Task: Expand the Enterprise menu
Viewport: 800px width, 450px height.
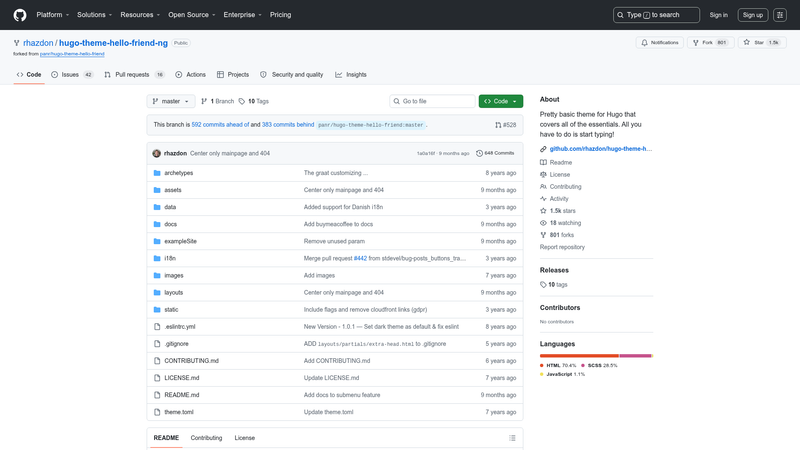Action: click(x=242, y=15)
